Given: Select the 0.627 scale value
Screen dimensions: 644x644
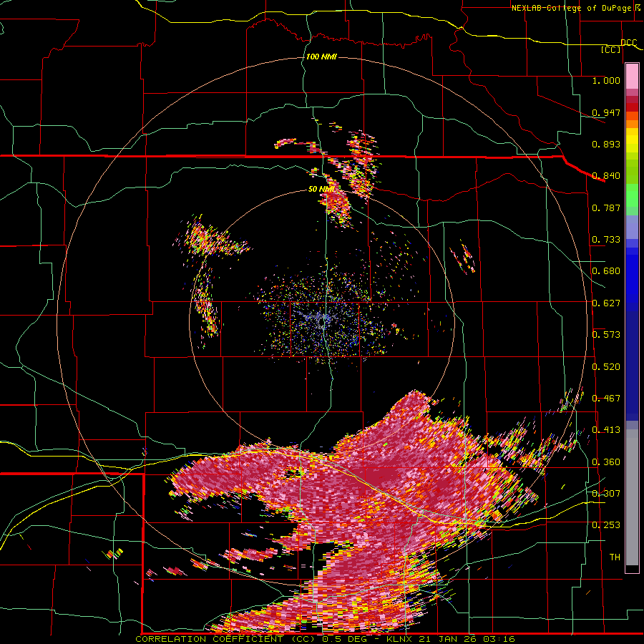Looking at the screenshot, I should (x=606, y=303).
